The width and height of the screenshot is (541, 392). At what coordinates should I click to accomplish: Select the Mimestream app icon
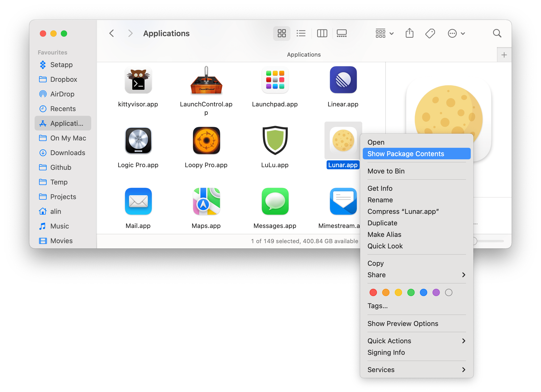pos(343,202)
